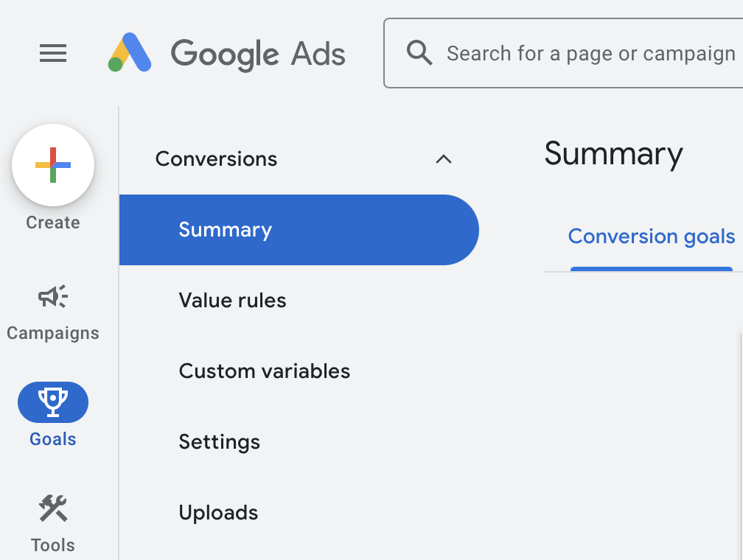The width and height of the screenshot is (743, 560).
Task: Select Summary in the Conversions menu
Action: pyautogui.click(x=226, y=230)
